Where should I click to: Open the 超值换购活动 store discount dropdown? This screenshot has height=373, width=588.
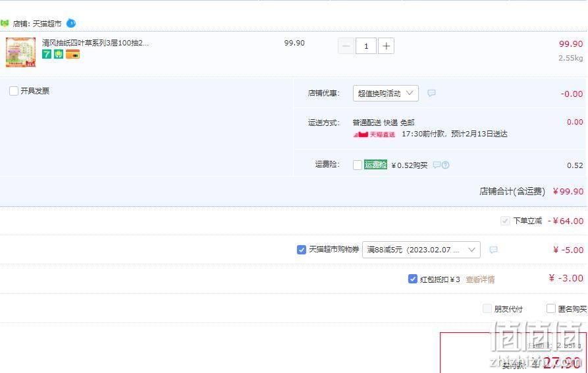point(385,93)
